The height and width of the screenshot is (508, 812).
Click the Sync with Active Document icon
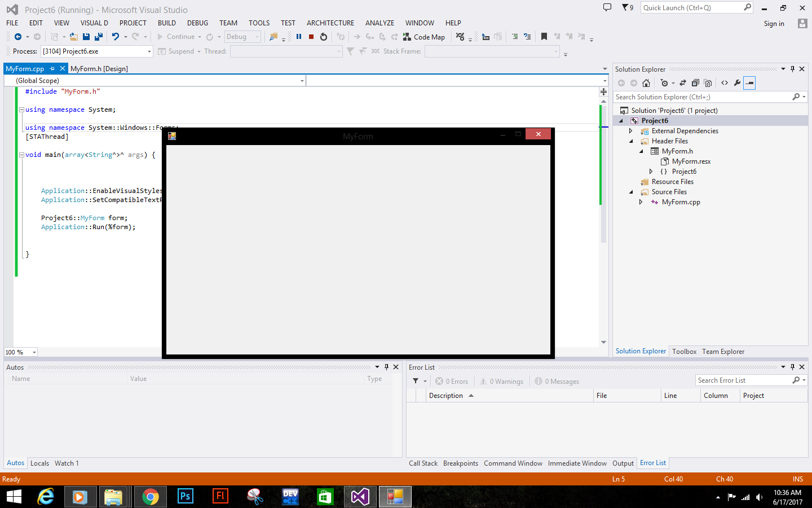pyautogui.click(x=683, y=83)
